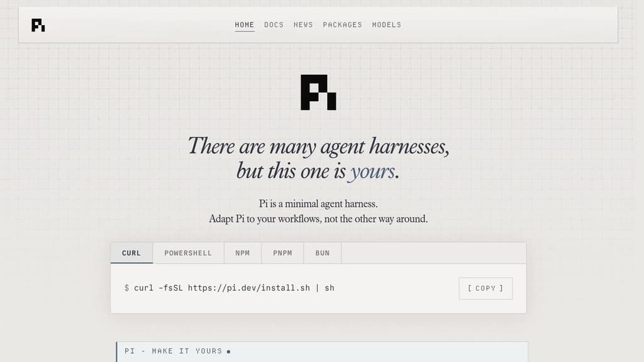This screenshot has width=644, height=362.
Task: Open the Packages nav link
Action: [x=342, y=25]
